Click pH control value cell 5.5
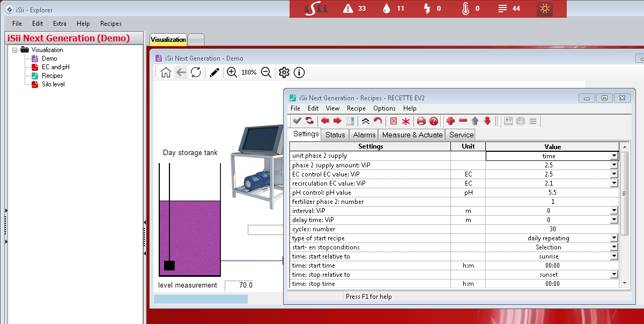The image size is (644, 324). click(x=552, y=193)
